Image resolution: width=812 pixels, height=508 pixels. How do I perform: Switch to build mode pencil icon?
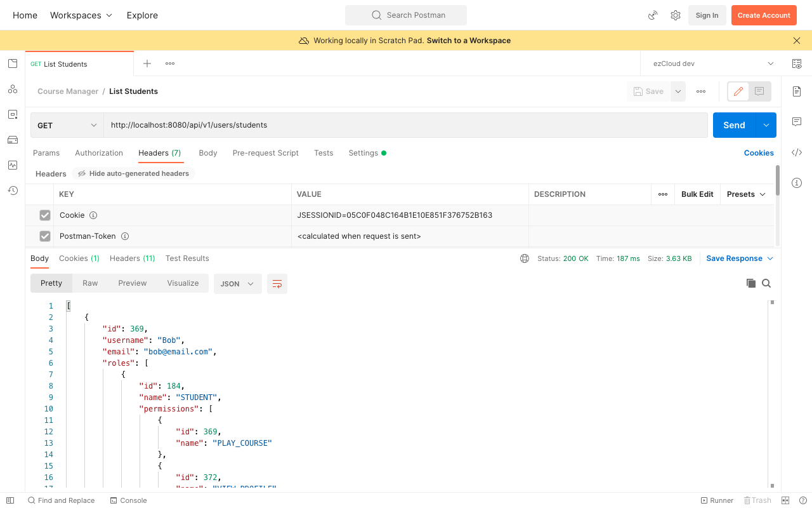(738, 91)
